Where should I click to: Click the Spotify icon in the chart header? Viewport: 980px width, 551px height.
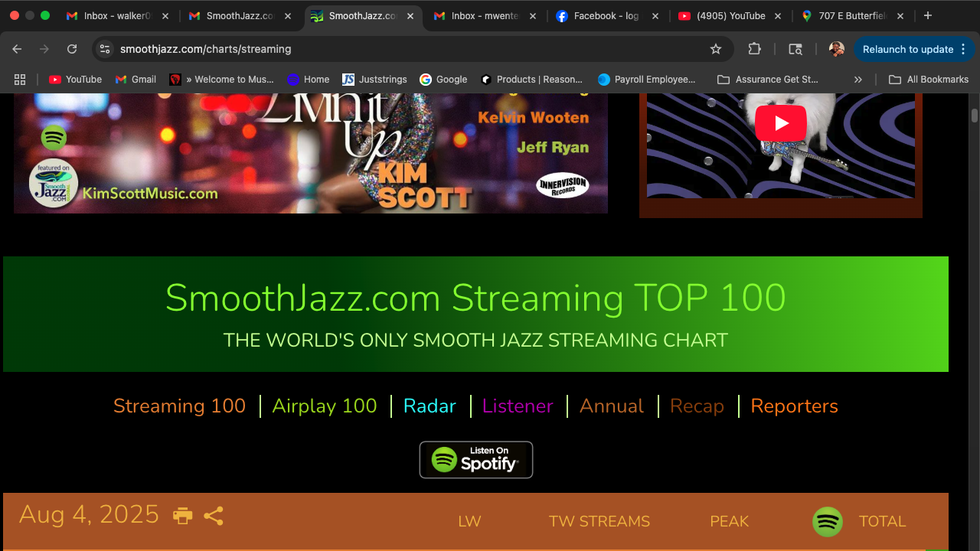827,522
